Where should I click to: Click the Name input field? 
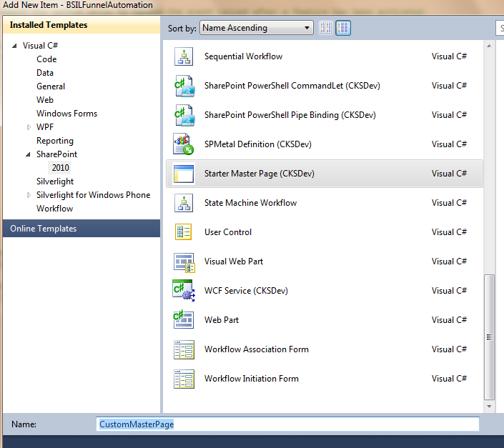coord(287,424)
